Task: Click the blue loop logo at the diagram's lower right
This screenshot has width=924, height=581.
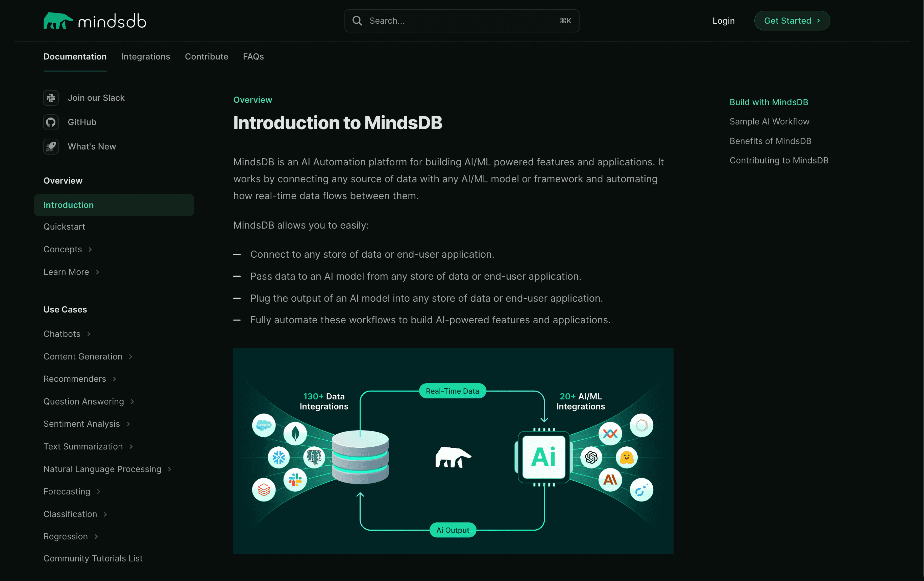Action: click(642, 490)
